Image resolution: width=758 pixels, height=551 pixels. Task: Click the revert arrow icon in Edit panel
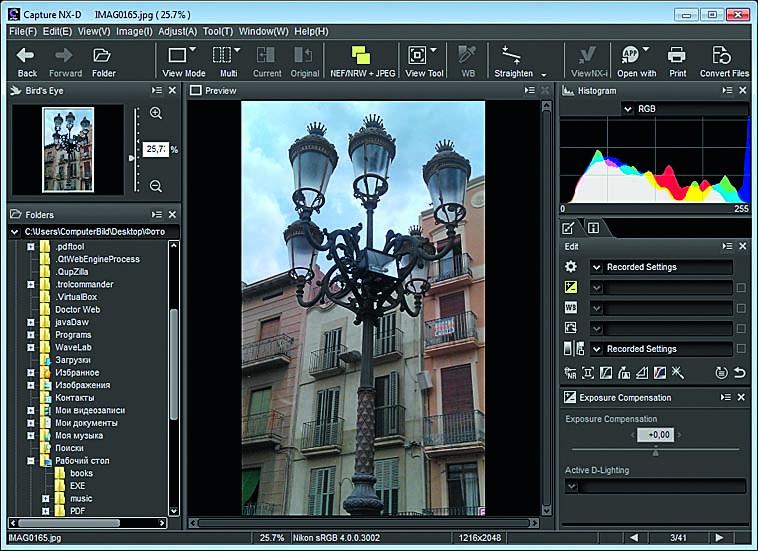(740, 373)
